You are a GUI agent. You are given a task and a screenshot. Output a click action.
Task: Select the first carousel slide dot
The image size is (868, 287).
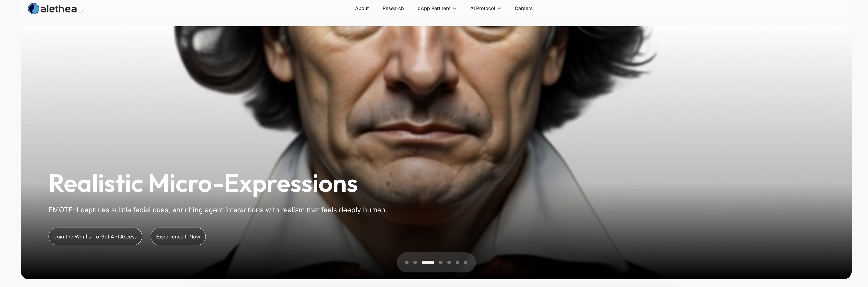[x=407, y=262]
